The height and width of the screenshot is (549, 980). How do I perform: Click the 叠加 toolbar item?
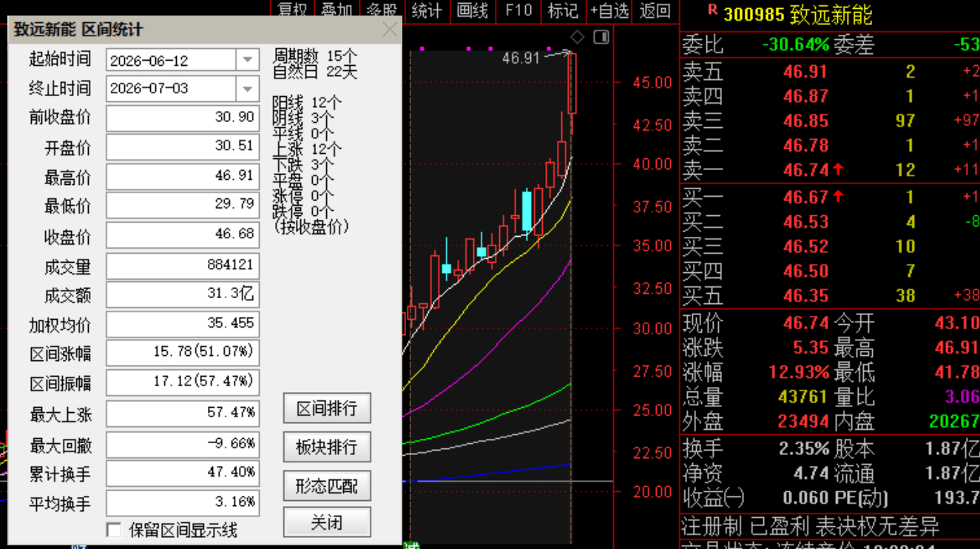click(337, 10)
